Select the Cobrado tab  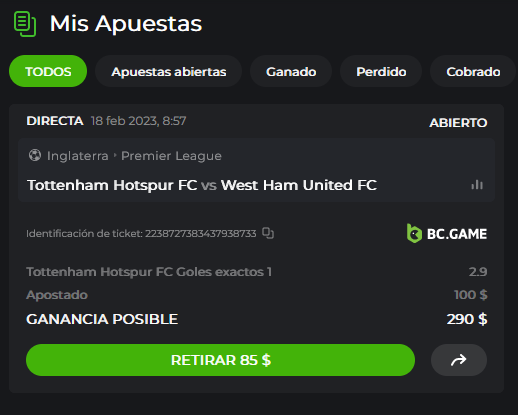tap(473, 71)
